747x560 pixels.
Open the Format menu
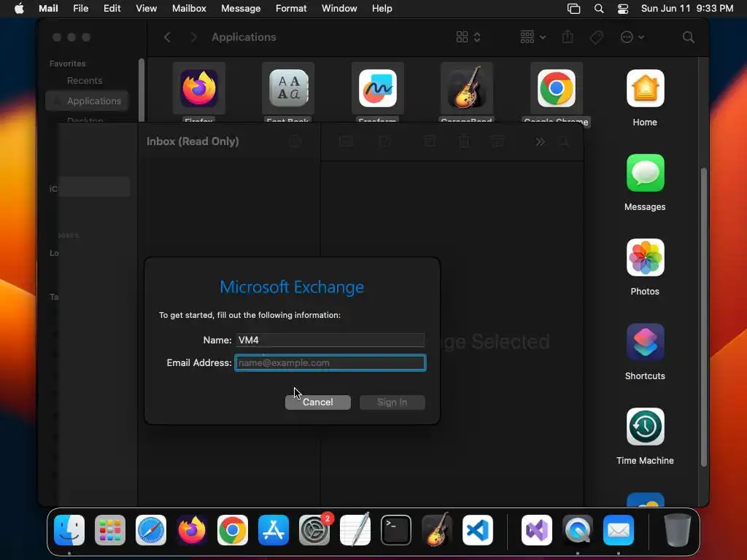pos(291,9)
